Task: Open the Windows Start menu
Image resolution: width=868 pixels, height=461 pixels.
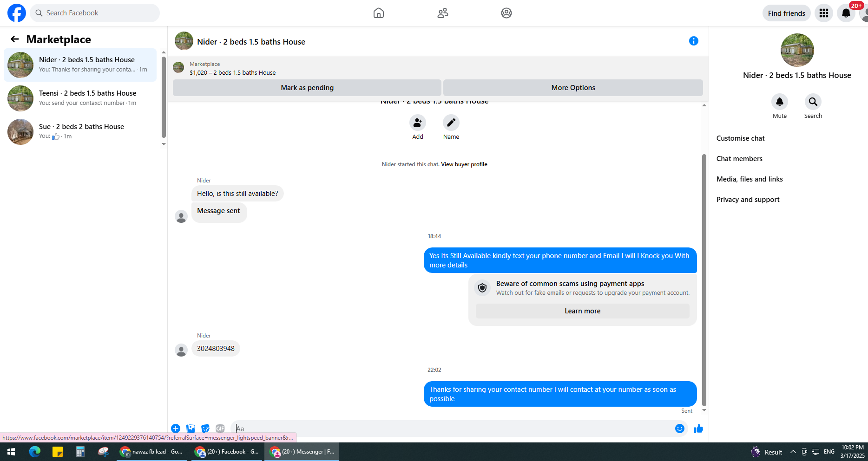Action: (11, 452)
